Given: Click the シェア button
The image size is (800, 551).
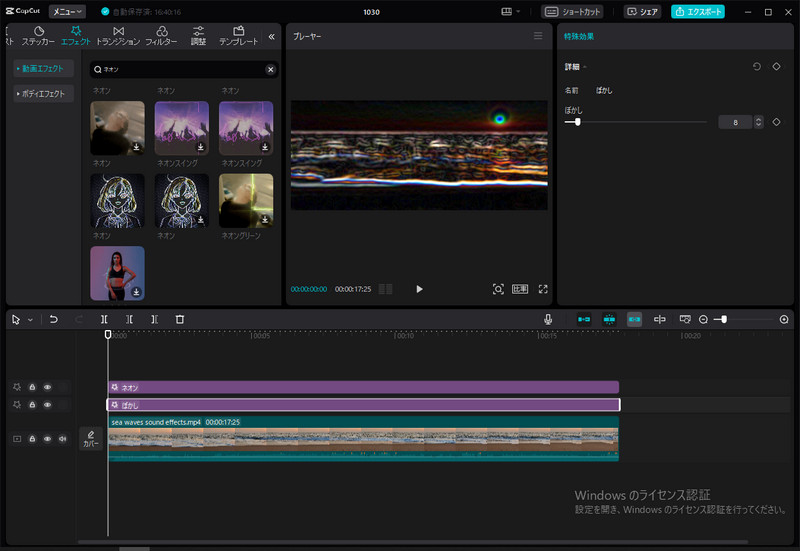Looking at the screenshot, I should [x=642, y=11].
